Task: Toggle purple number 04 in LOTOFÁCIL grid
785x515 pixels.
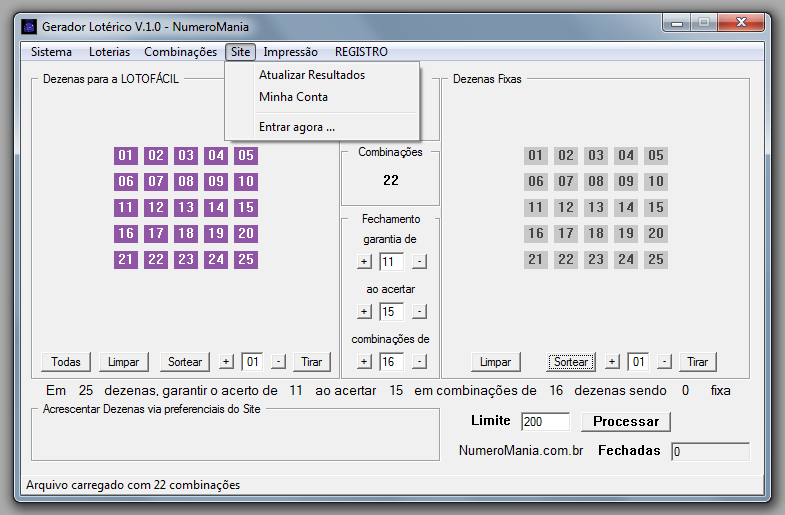Action: [216, 155]
